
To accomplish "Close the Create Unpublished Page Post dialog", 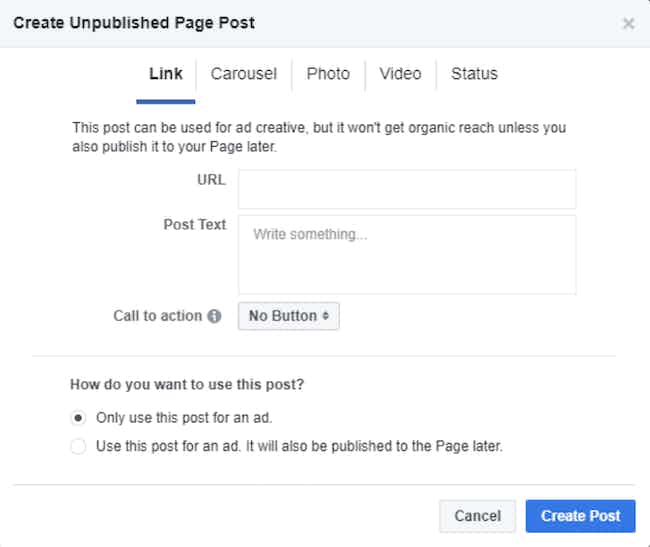I will [x=628, y=24].
